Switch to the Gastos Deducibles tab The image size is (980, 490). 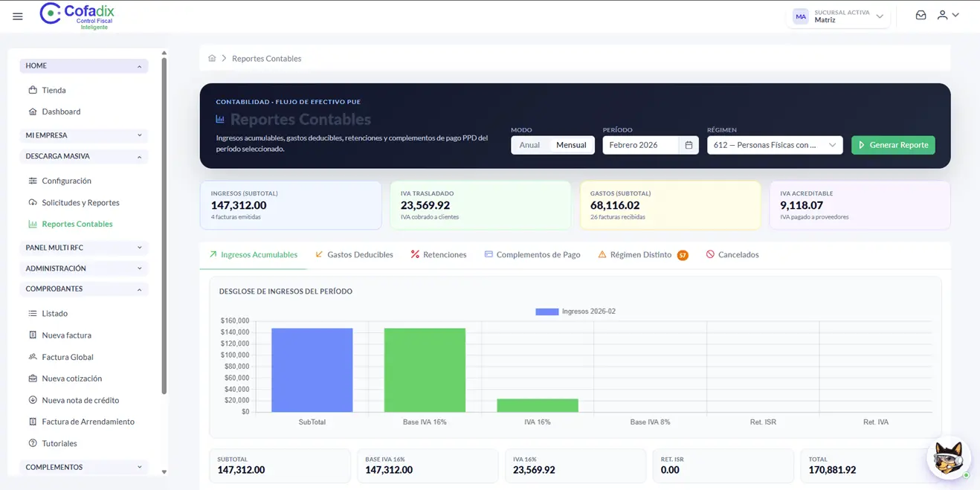[354, 254]
